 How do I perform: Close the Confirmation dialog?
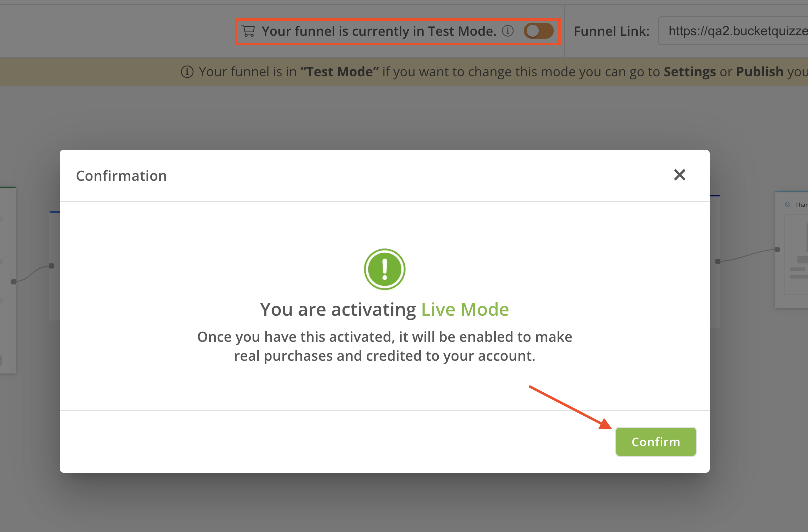(679, 175)
